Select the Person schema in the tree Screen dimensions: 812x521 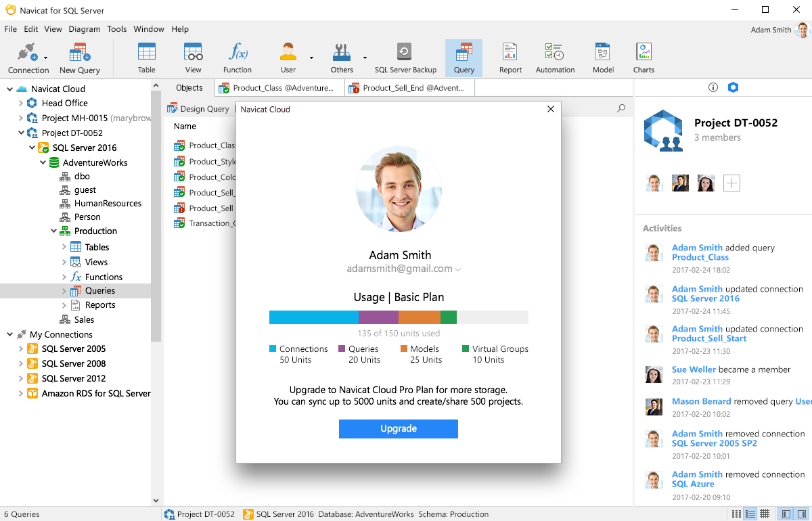87,217
